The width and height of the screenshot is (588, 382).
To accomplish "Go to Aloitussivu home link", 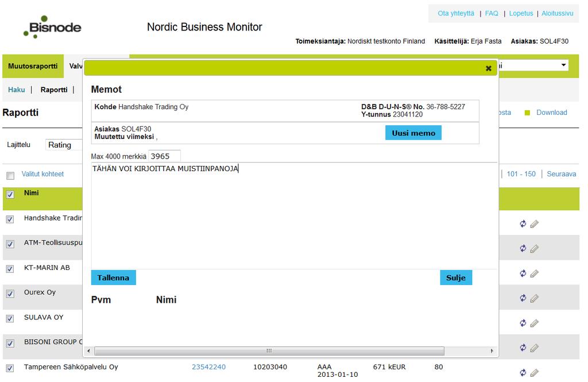I will point(557,13).
